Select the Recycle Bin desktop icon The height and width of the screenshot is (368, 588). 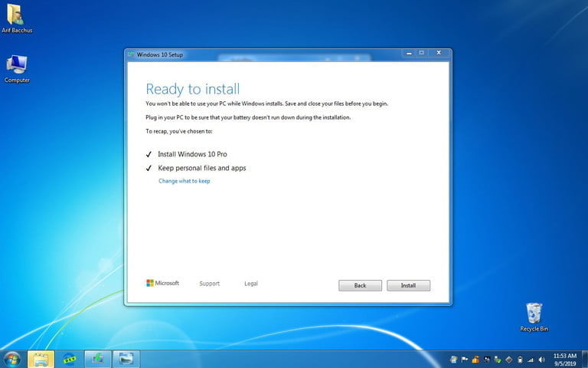coord(534,317)
